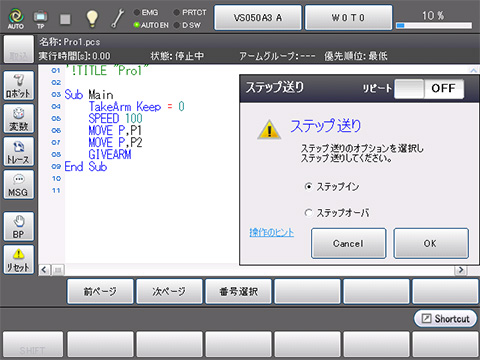This screenshot has width=480, height=360.
Task: Click the gray stop square icon
Action: pyautogui.click(x=65, y=19)
